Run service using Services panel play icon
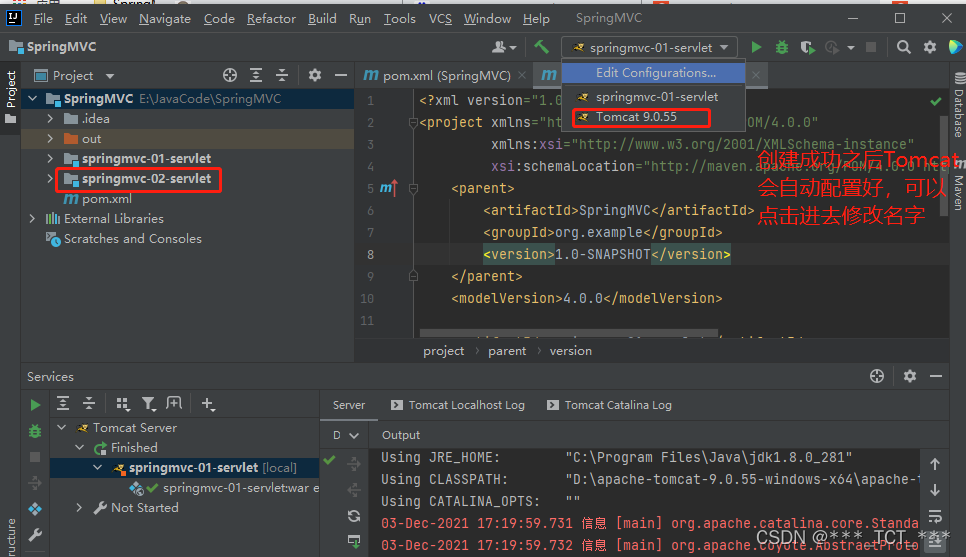This screenshot has height=557, width=966. click(x=35, y=405)
